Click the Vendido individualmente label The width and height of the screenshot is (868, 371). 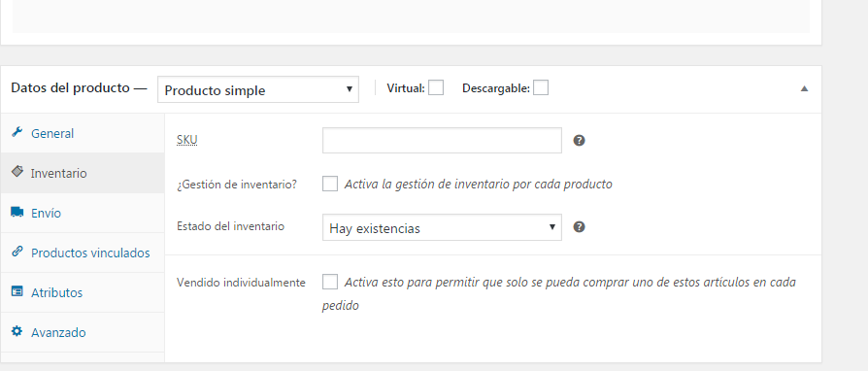click(x=241, y=283)
